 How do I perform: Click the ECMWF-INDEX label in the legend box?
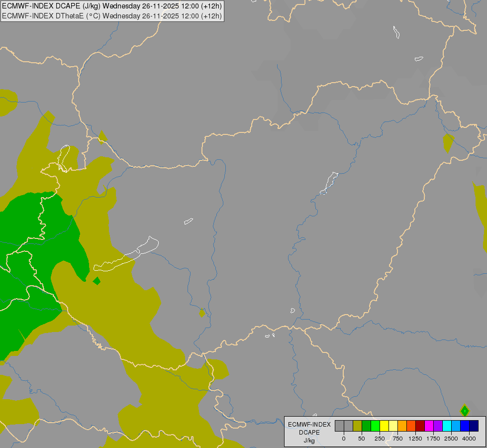309,425
